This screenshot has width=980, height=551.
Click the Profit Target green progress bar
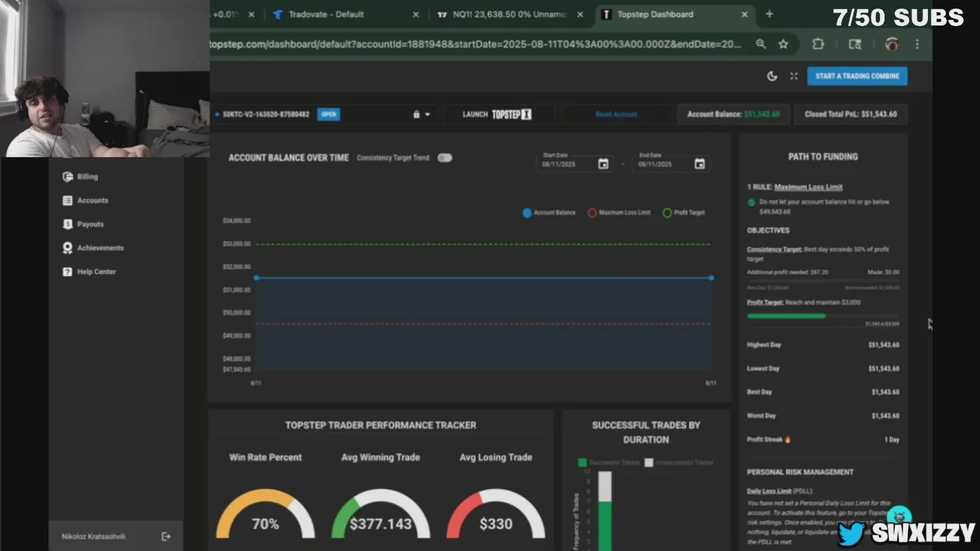point(786,315)
